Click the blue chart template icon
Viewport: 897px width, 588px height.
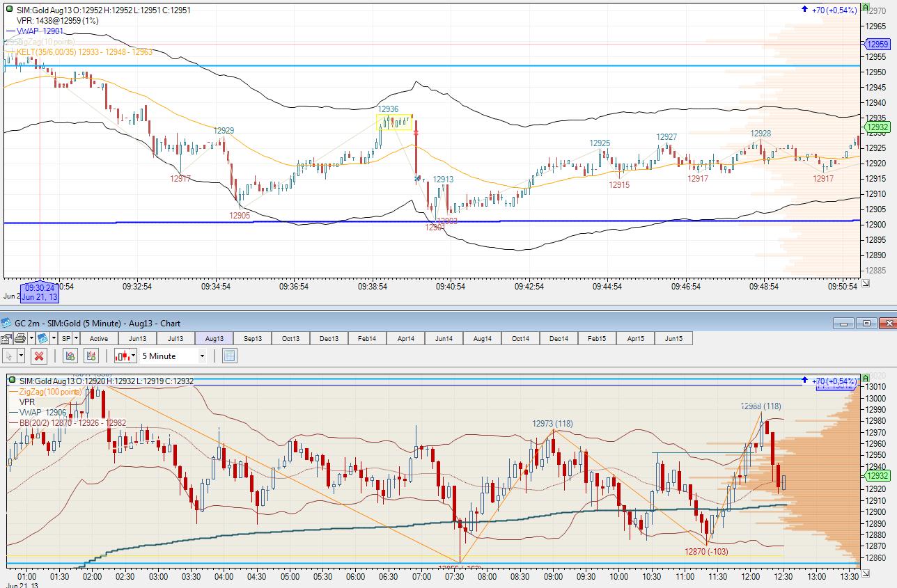point(42,338)
